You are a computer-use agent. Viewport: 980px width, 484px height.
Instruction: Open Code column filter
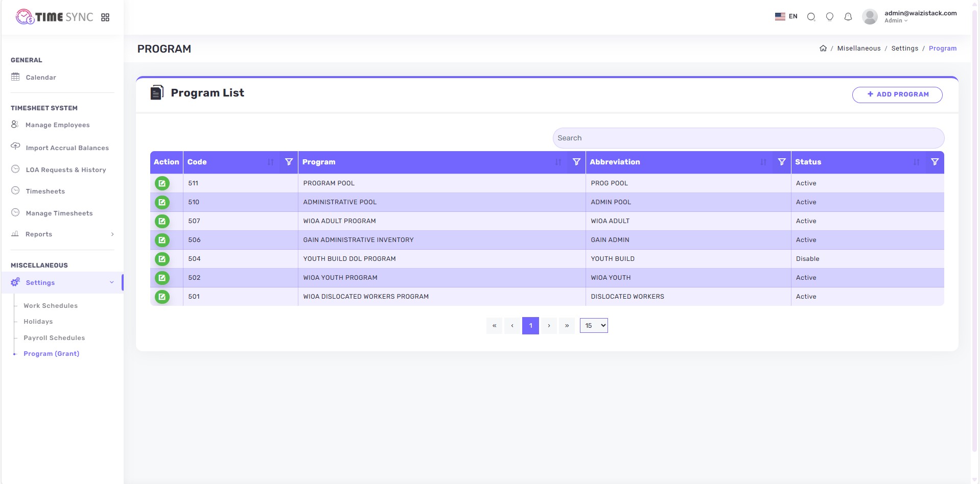tap(289, 162)
